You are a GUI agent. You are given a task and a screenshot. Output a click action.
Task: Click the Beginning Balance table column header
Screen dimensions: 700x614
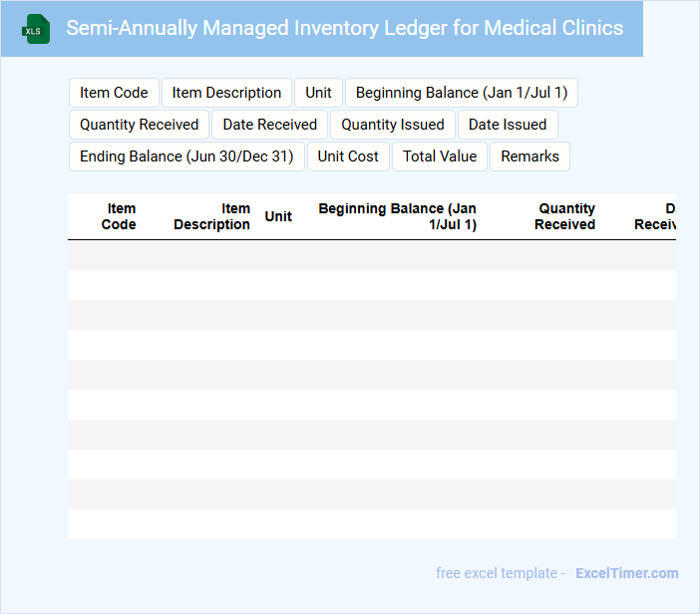click(398, 216)
